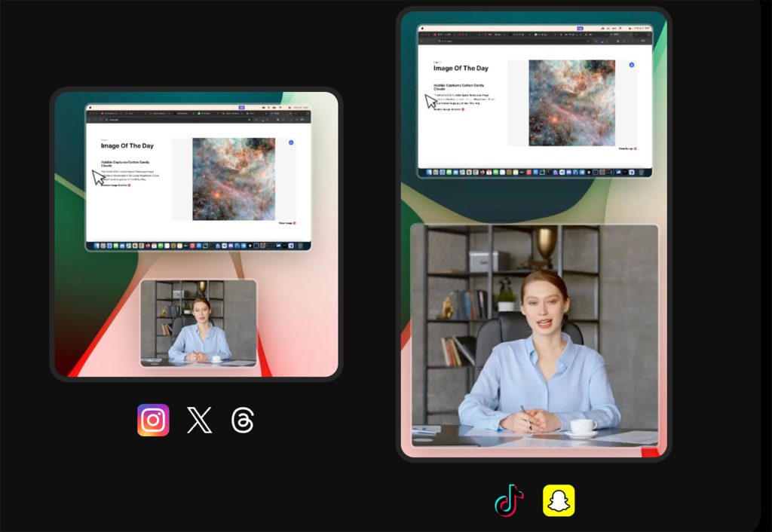
Task: Click blue round icon in vertical preview's browser
Action: point(632,65)
